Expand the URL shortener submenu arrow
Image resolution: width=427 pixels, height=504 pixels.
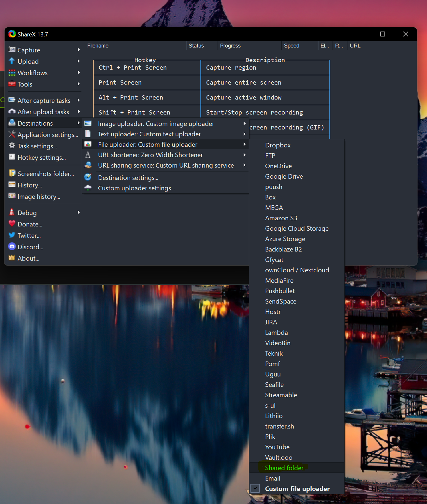click(245, 155)
